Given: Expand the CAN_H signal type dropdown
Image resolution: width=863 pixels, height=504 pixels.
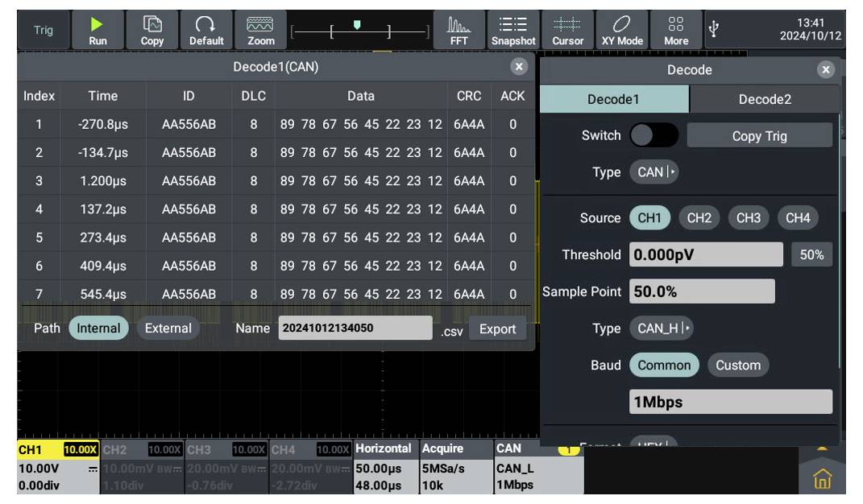Looking at the screenshot, I should pyautogui.click(x=661, y=328).
